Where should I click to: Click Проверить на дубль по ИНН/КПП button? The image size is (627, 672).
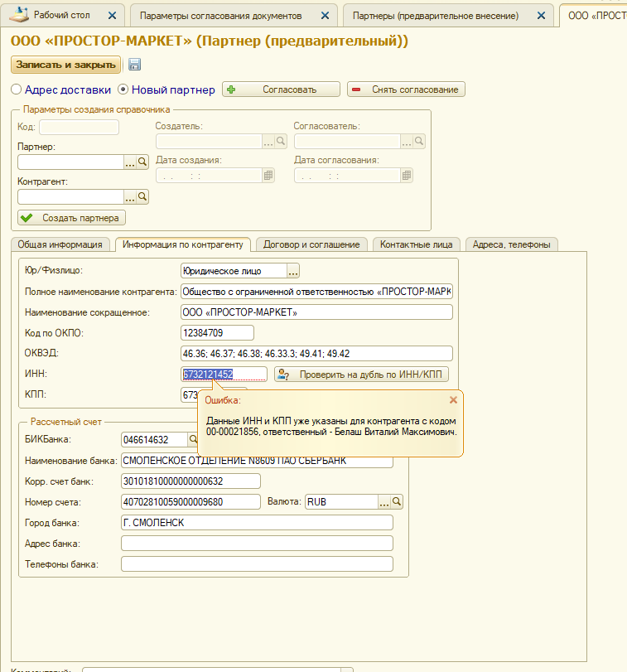point(361,375)
